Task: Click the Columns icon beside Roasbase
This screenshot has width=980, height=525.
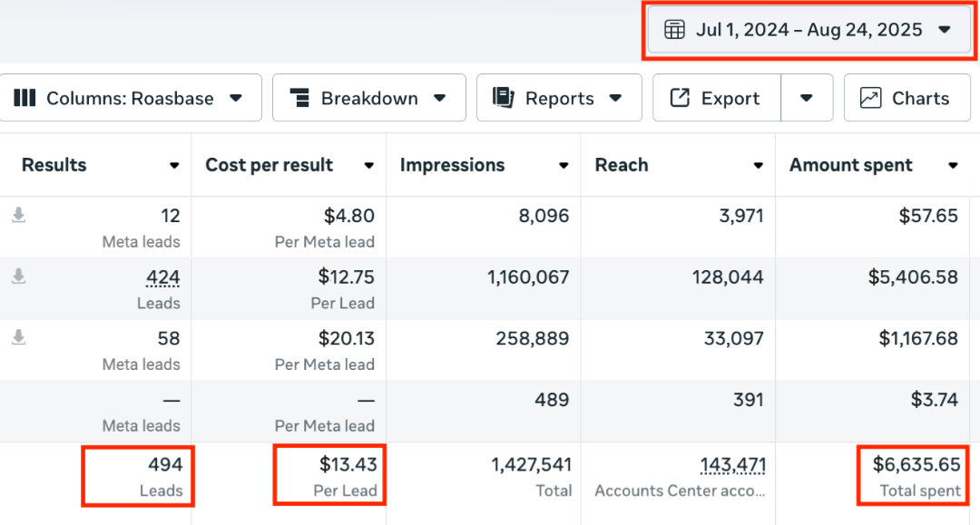Action: point(25,98)
